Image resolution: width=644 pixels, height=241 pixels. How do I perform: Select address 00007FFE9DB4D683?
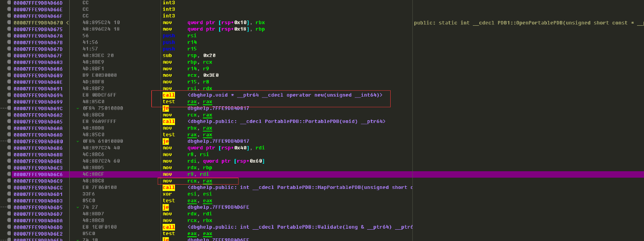[x=39, y=62]
